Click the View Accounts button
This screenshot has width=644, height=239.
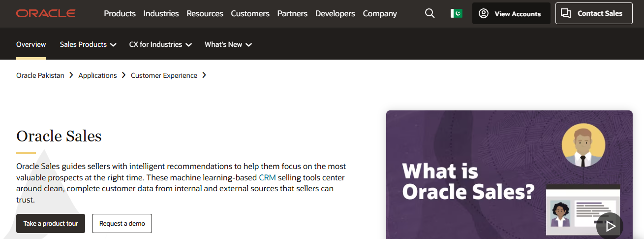pos(511,14)
